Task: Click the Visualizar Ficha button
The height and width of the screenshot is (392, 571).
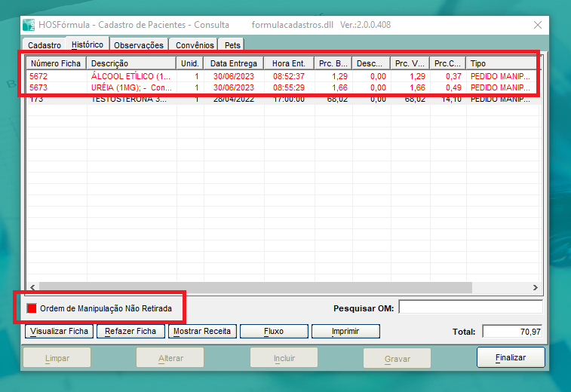Action: [x=59, y=331]
